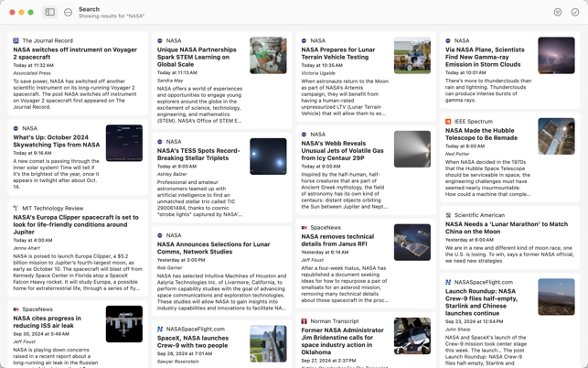Screen dimensions: 588x368
Task: Open article on Voyager 2 instrument switch-off
Action: pos(75,54)
